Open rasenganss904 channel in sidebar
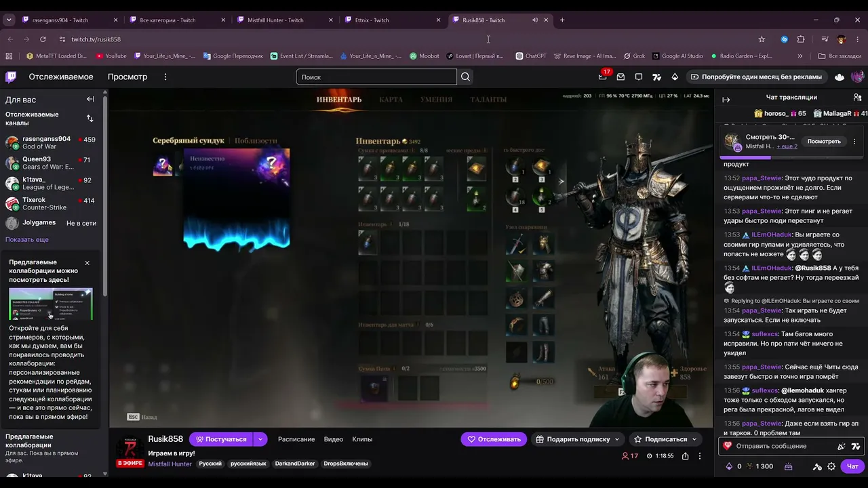Screen dimensions: 868x488 point(51,143)
